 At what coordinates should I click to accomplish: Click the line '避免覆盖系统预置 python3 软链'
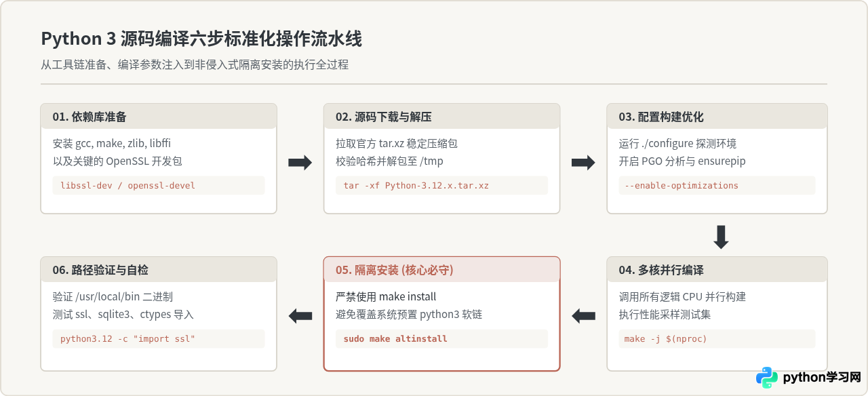coord(409,315)
